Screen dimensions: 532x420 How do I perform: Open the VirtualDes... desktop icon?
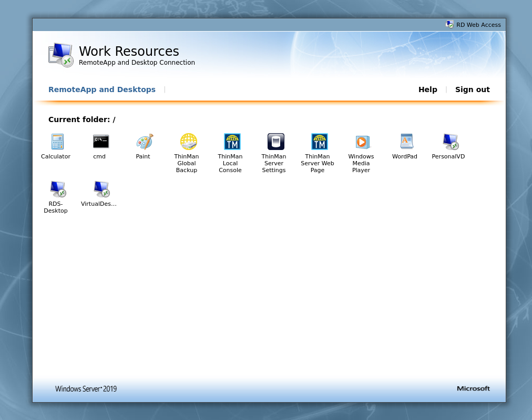101,189
